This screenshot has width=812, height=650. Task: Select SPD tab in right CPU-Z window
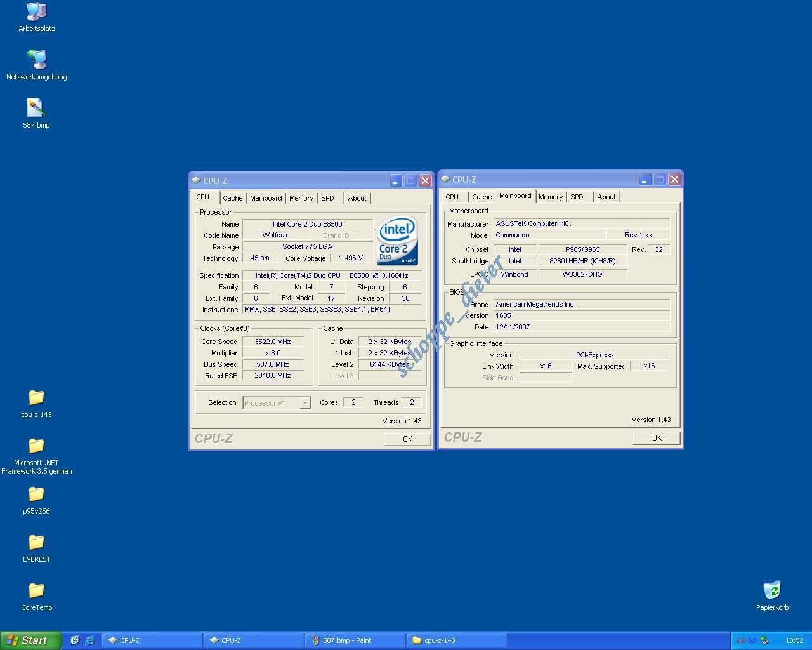click(577, 197)
